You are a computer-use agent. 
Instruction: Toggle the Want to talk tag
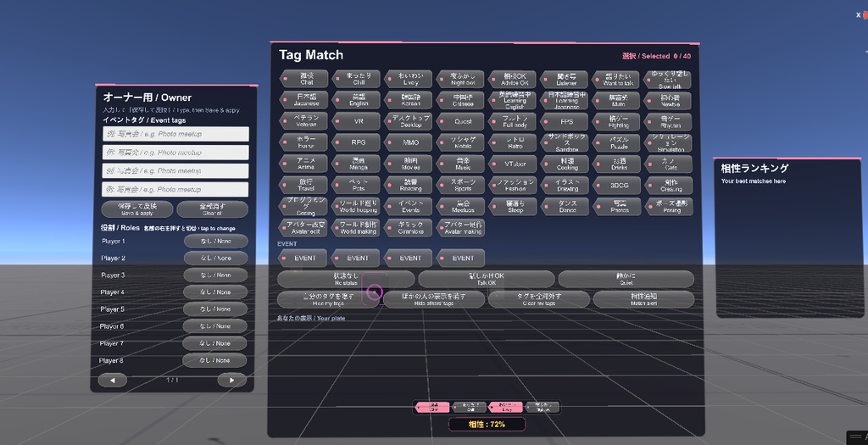(615, 79)
